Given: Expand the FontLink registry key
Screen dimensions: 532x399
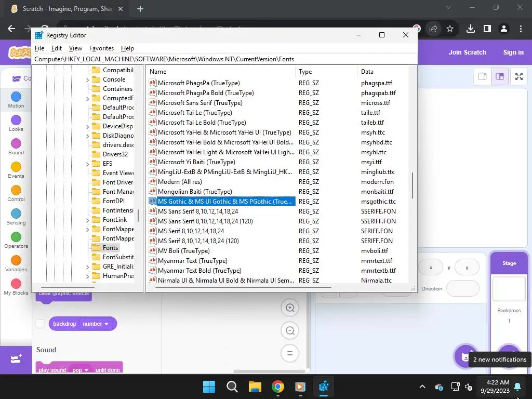Looking at the screenshot, I should (87, 220).
